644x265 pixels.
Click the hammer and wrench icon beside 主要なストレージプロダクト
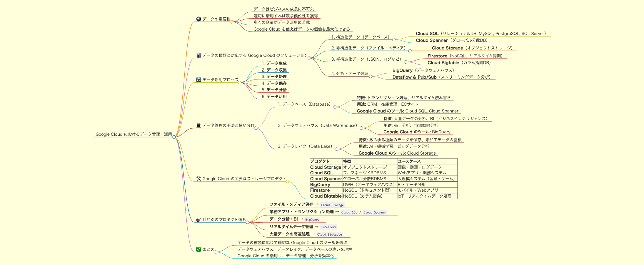[x=198, y=179]
